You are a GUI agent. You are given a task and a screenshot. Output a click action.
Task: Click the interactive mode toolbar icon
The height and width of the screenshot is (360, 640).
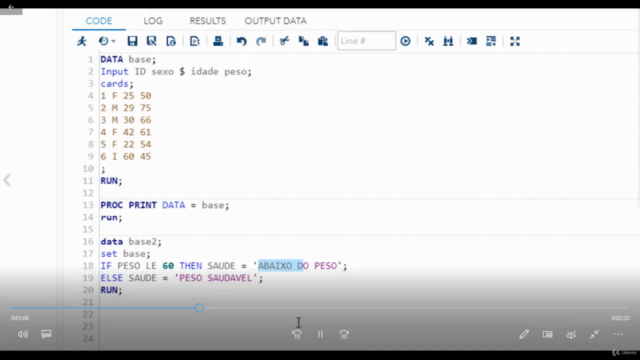pyautogui.click(x=472, y=41)
